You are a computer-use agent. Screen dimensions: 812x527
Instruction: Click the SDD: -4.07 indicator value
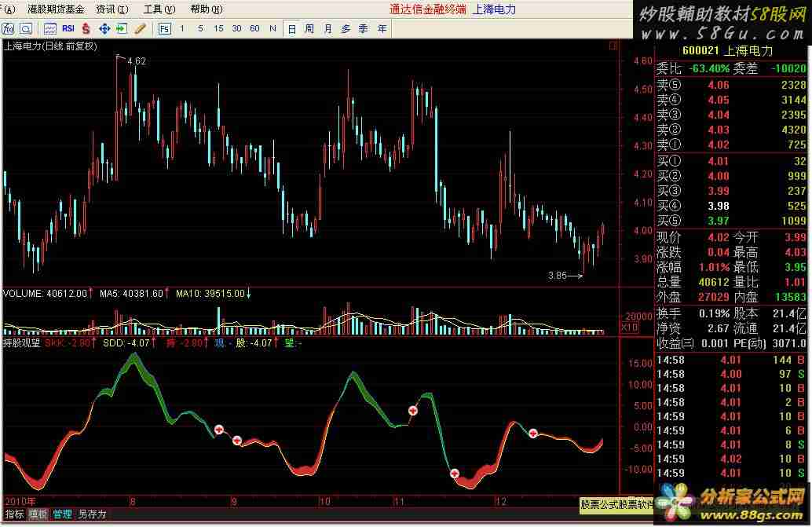[126, 342]
